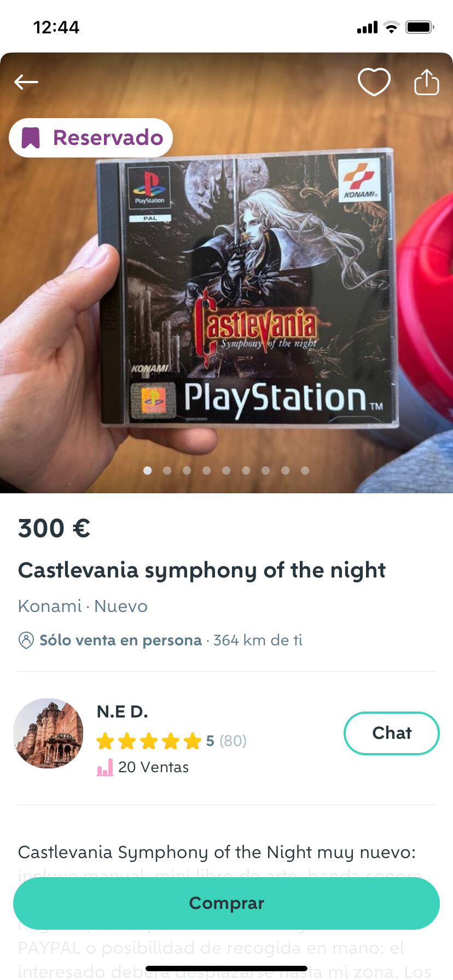
Task: Tap Konami · Nuevo category line
Action: 83,606
